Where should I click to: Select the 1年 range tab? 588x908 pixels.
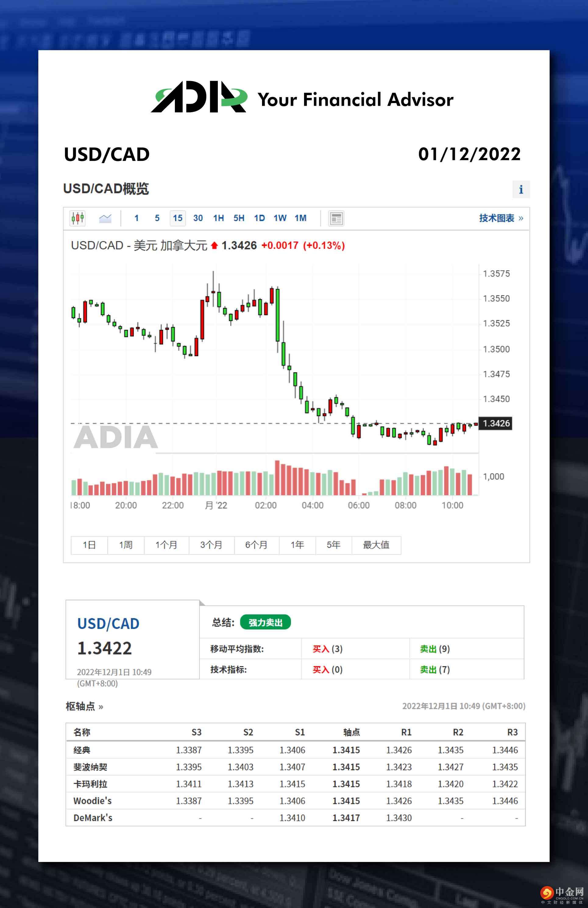pyautogui.click(x=297, y=545)
